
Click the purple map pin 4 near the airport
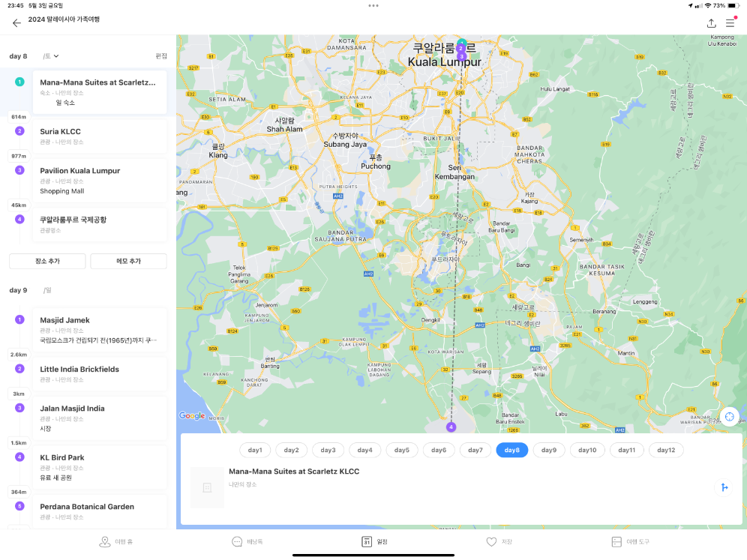(451, 427)
